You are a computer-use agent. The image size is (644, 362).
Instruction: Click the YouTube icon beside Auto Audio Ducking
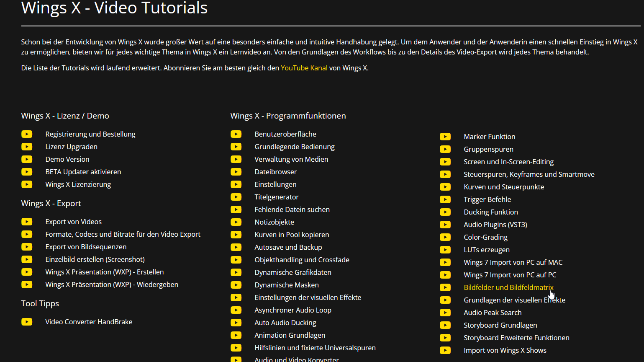point(236,323)
